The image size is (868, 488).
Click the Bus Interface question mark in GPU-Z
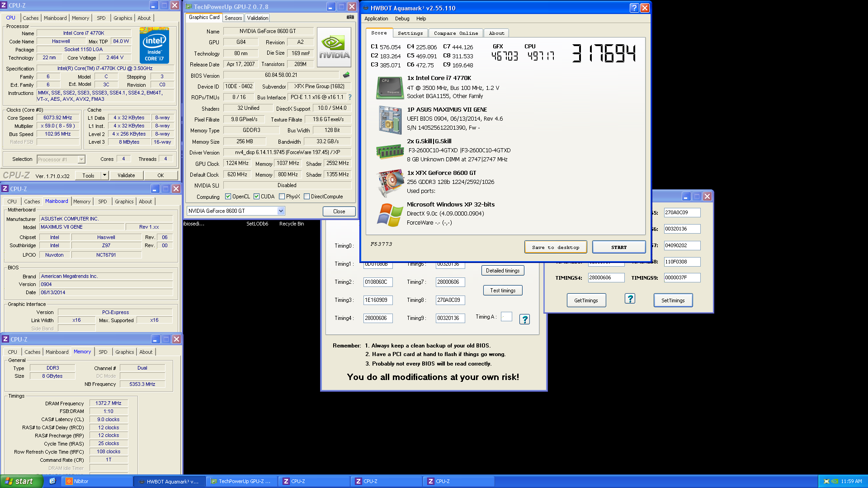[349, 97]
